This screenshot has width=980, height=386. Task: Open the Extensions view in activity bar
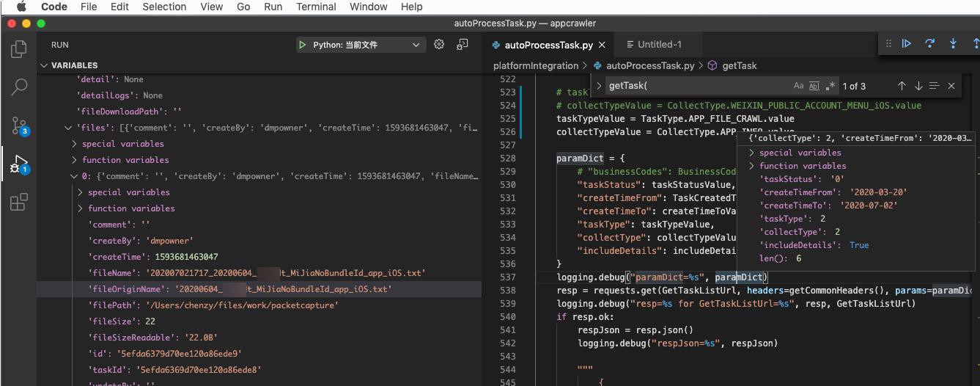tap(19, 202)
